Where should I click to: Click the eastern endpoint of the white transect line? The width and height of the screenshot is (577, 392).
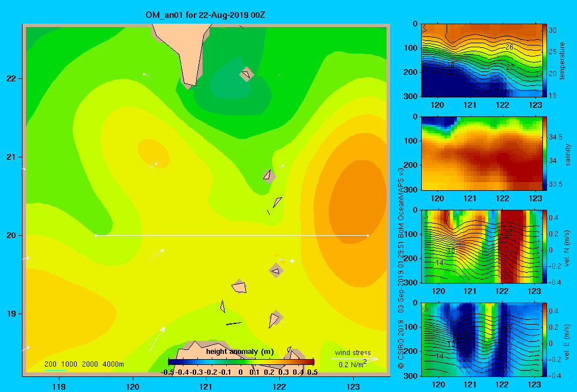tap(368, 235)
